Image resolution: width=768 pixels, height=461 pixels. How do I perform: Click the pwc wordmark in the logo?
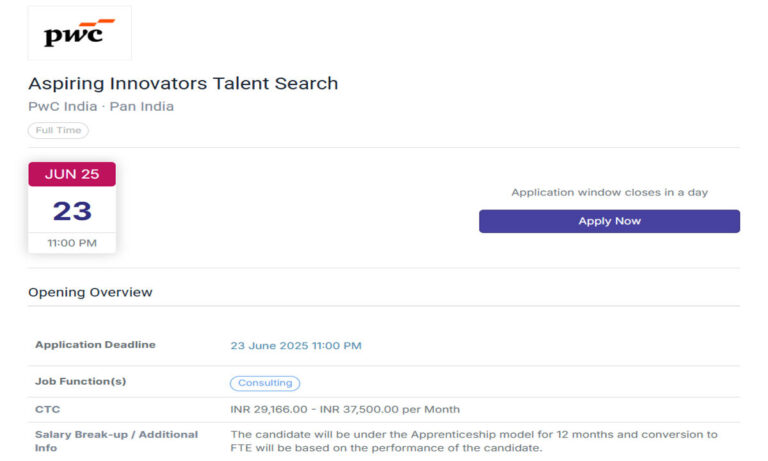point(73,36)
